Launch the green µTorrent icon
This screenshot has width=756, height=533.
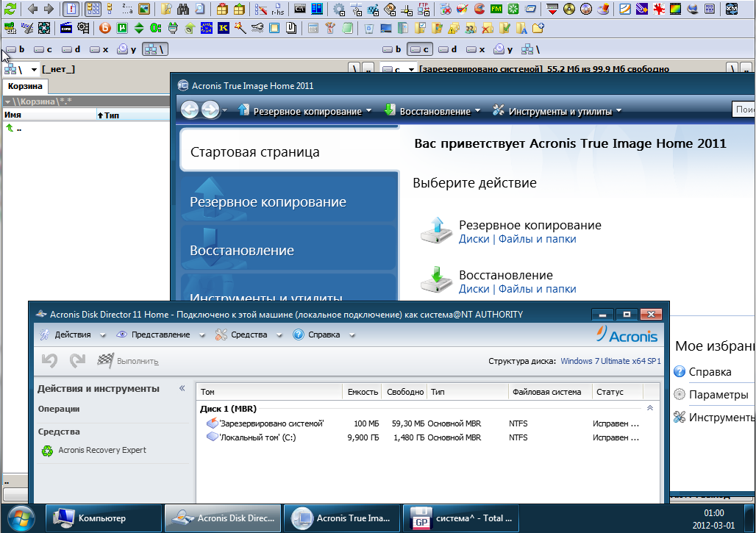(x=122, y=29)
